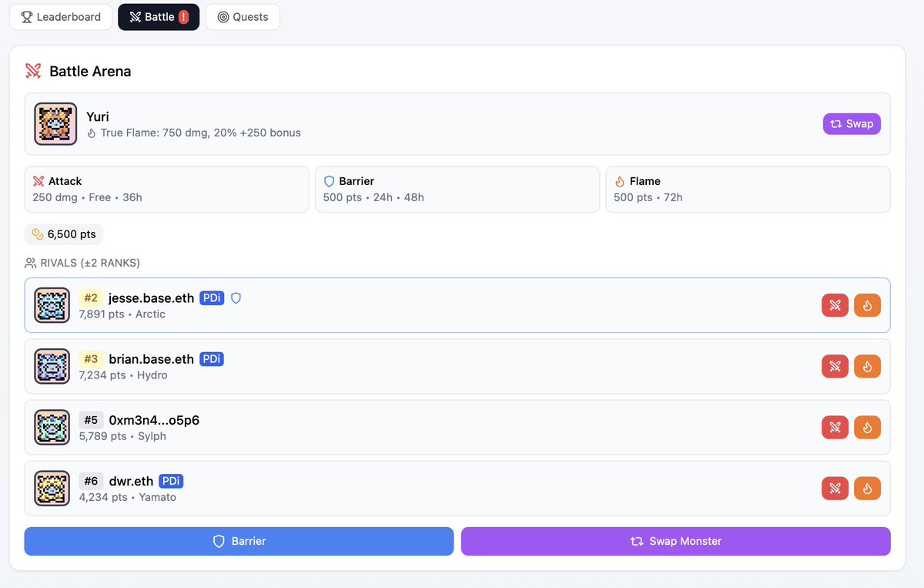Image resolution: width=924 pixels, height=588 pixels.
Task: Click the #3 rank badge
Action: (x=91, y=358)
